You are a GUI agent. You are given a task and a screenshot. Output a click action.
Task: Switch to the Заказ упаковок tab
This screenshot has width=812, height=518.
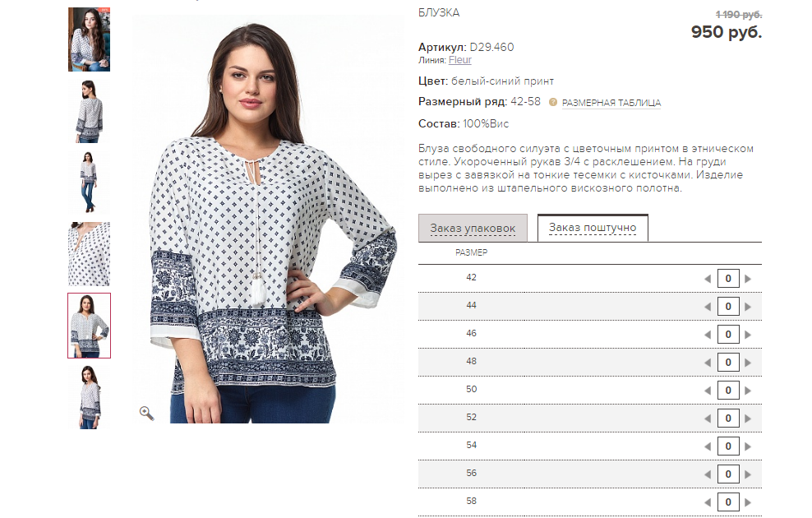(x=473, y=228)
